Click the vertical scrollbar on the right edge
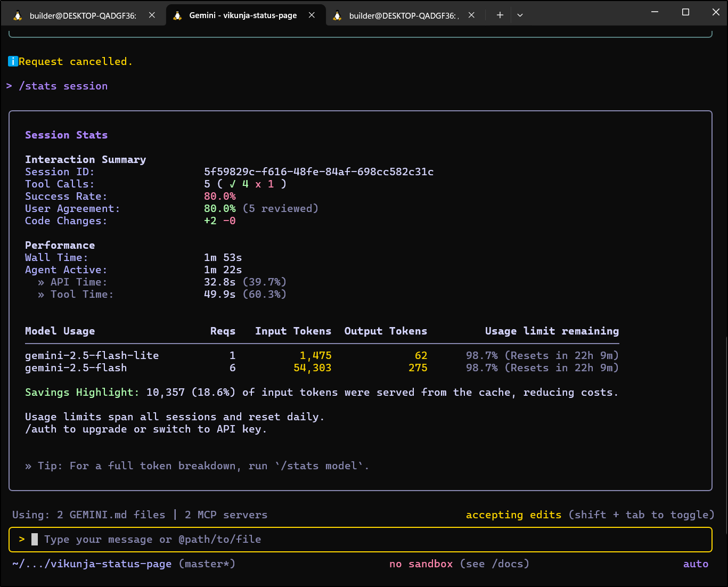Viewport: 728px width, 587px height. [725, 434]
